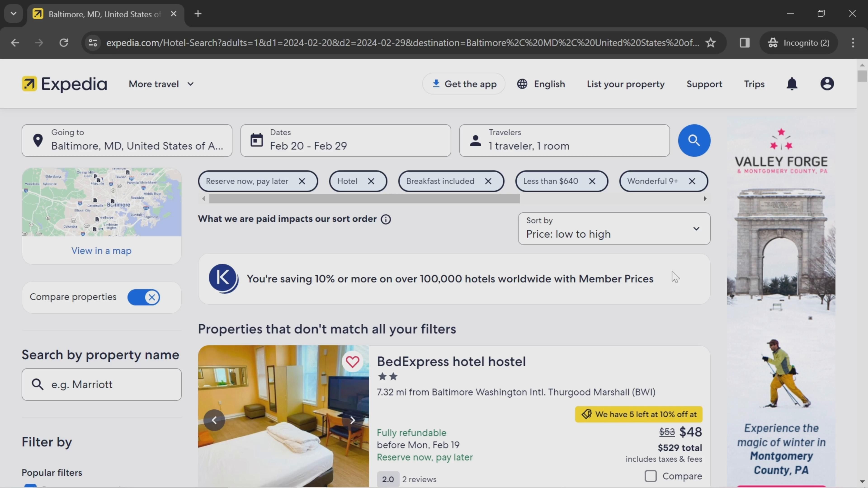Expand the More travel menu

tap(161, 84)
